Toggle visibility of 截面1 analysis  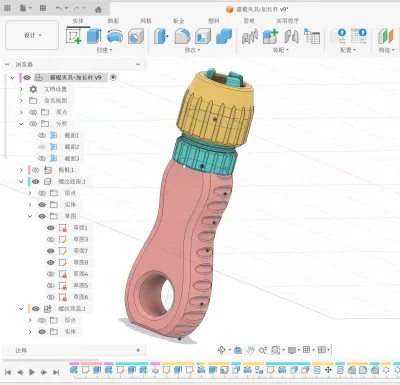click(42, 135)
